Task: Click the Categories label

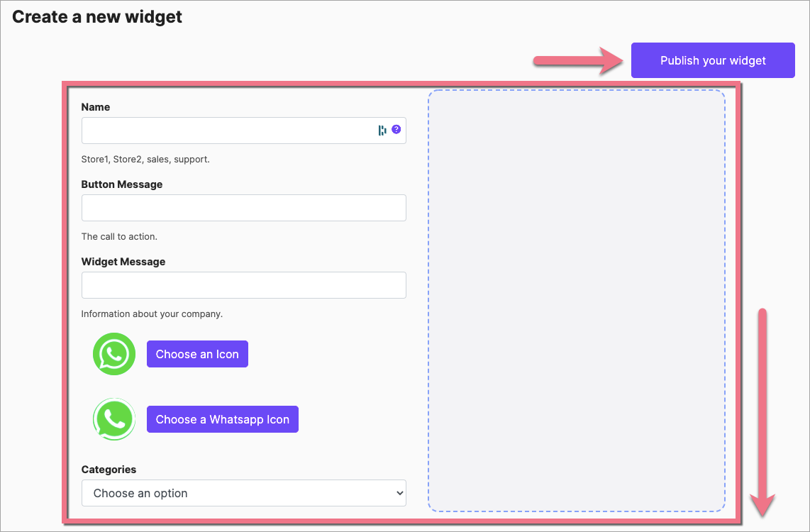Action: 109,470
